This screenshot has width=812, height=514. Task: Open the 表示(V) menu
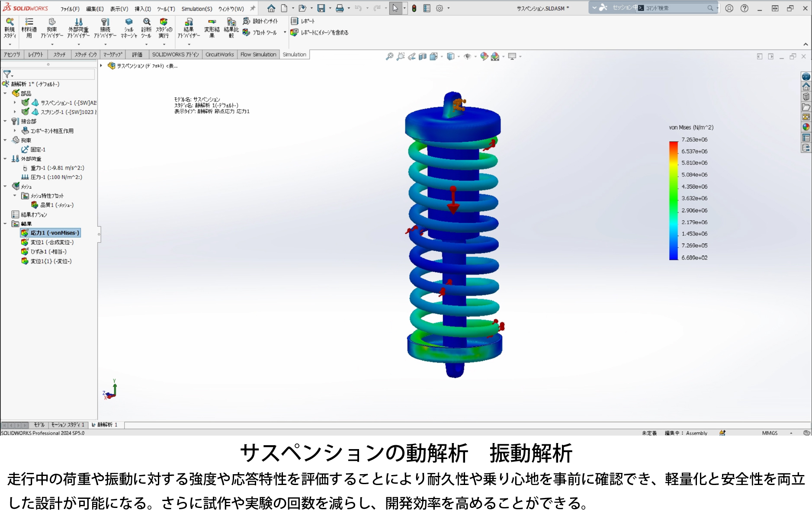click(x=119, y=9)
